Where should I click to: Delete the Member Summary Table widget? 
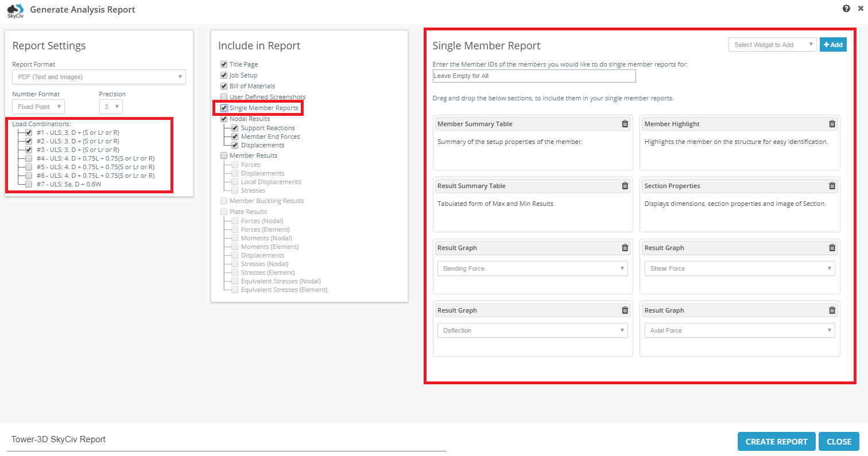tap(625, 124)
